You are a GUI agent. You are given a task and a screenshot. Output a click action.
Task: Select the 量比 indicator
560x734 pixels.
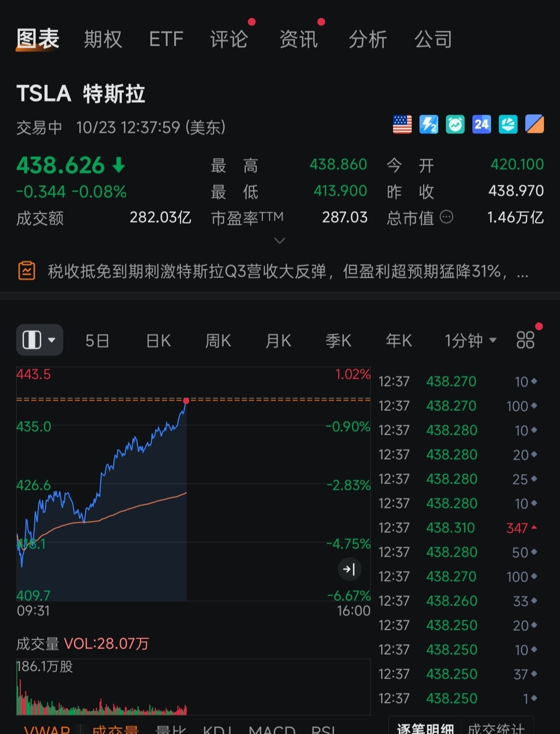[x=171, y=729]
